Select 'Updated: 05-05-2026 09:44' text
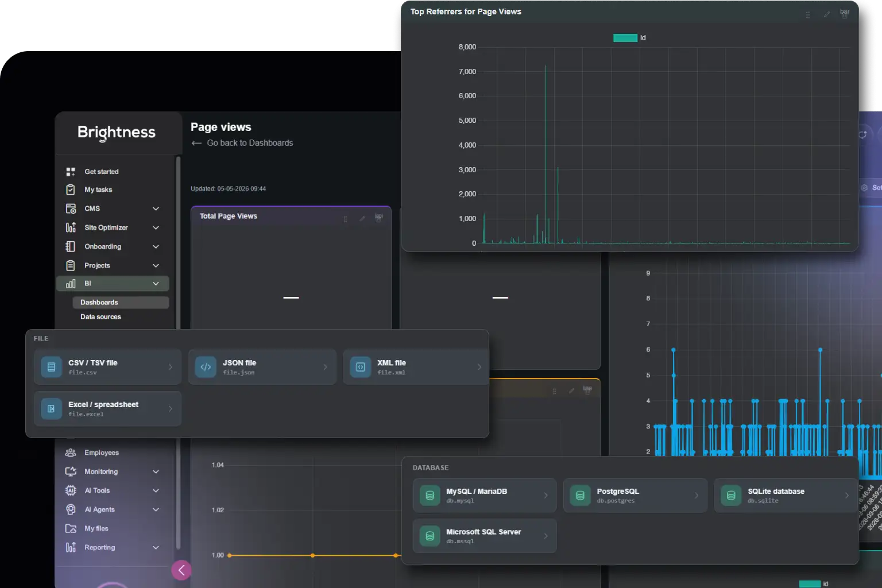The height and width of the screenshot is (588, 882). coord(229,189)
